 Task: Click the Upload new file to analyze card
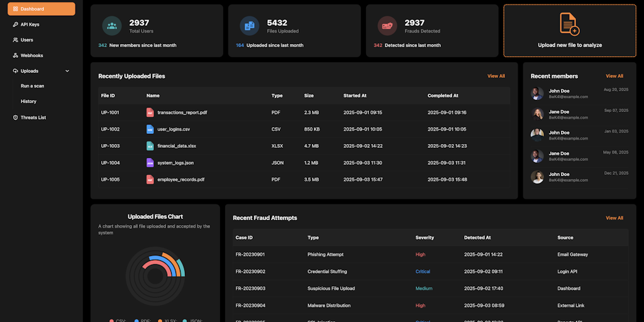point(569,31)
